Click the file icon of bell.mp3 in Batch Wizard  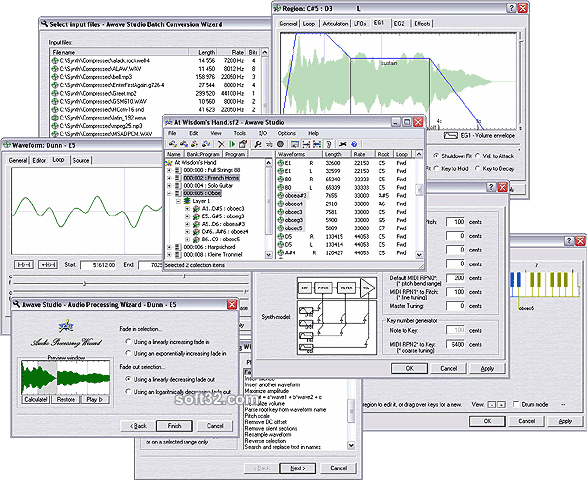click(x=55, y=77)
